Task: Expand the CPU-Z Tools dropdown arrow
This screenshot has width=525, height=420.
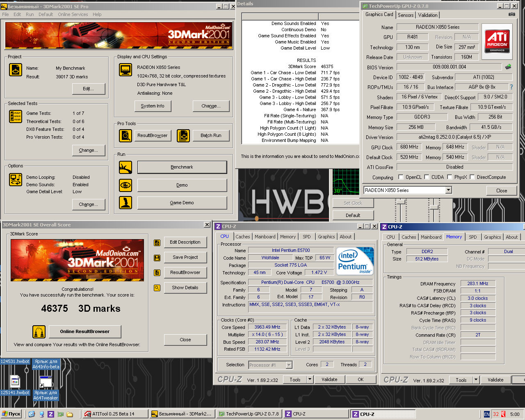Action: [310, 379]
